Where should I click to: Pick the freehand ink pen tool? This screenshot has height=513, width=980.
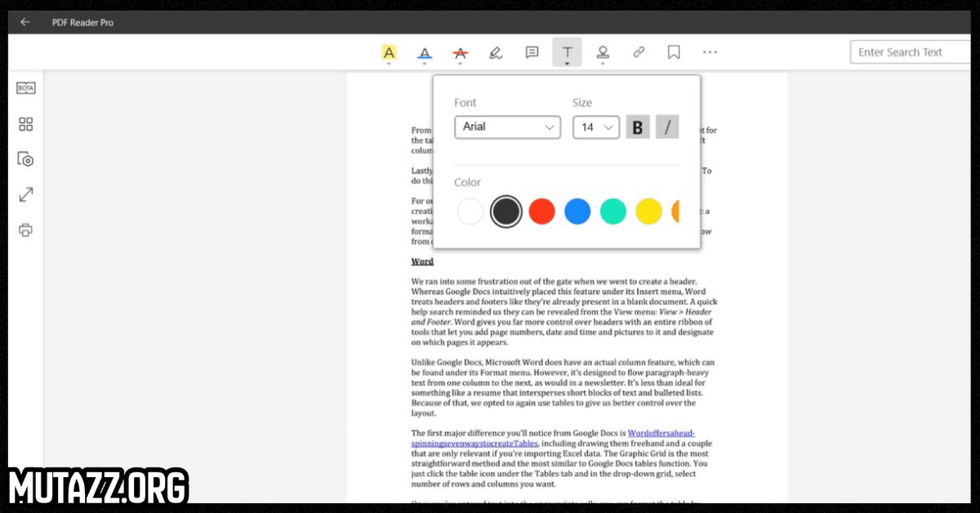(x=495, y=53)
